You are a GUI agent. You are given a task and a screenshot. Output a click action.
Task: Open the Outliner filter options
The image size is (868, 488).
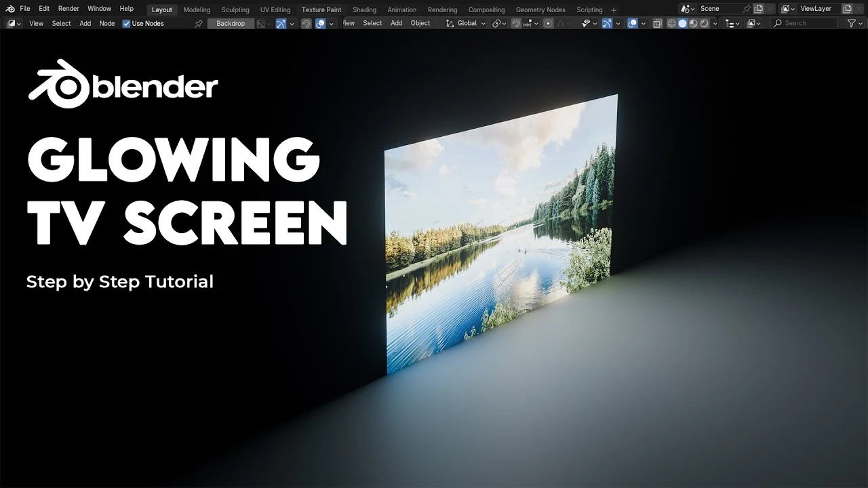point(854,23)
